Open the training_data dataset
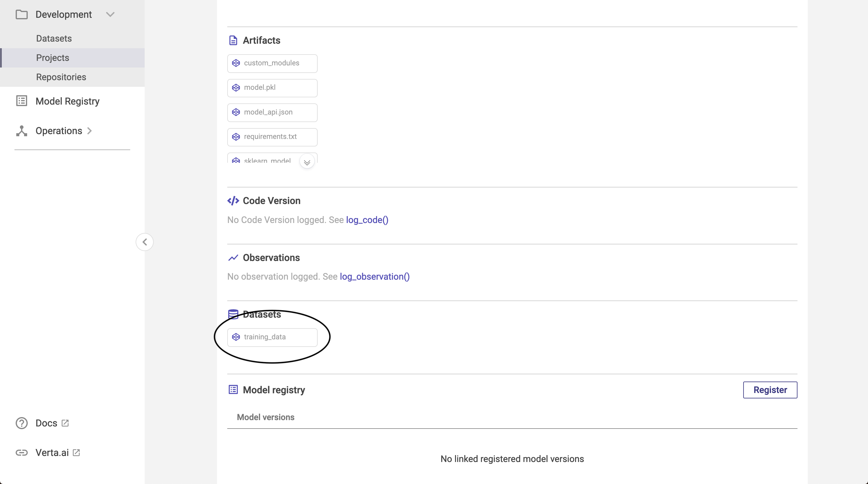 272,337
